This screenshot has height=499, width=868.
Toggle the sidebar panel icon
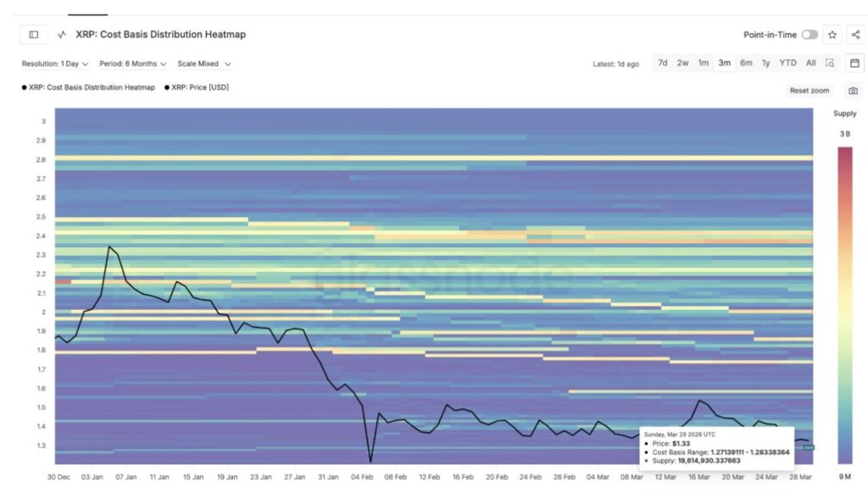(x=34, y=35)
